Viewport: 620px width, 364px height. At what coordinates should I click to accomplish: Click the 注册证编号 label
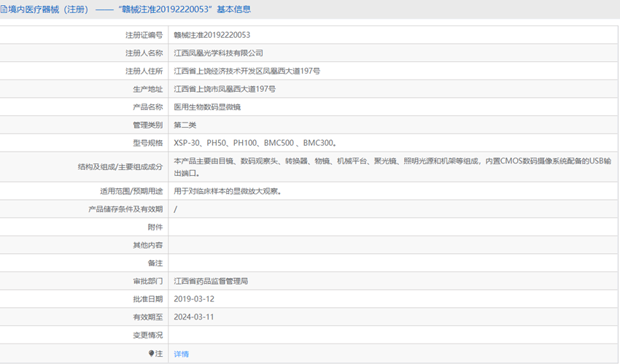pyautogui.click(x=144, y=35)
